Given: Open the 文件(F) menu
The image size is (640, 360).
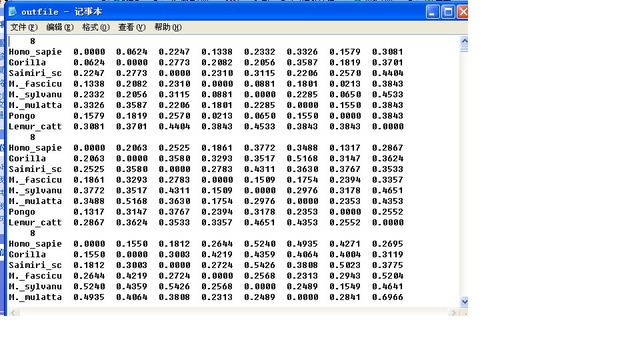Looking at the screenshot, I should (24, 27).
